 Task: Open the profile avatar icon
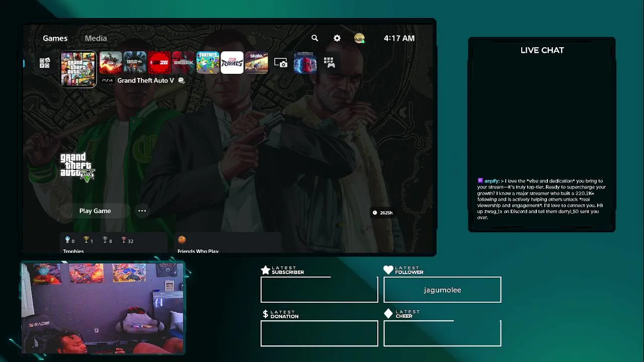359,38
